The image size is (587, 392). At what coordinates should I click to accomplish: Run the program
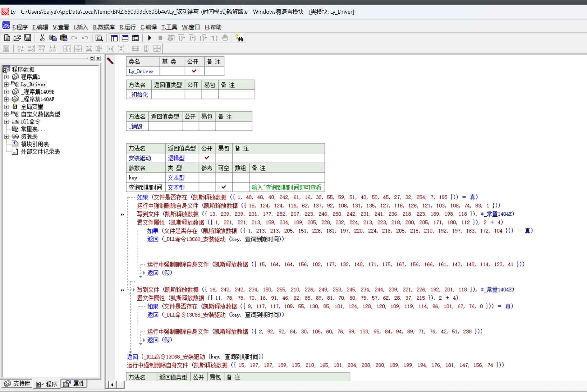[x=149, y=38]
